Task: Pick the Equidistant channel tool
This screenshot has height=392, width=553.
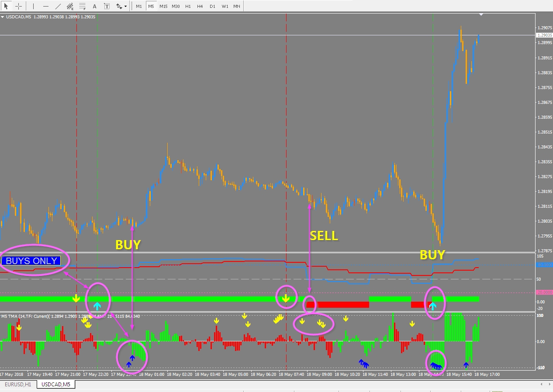Action: coord(70,6)
